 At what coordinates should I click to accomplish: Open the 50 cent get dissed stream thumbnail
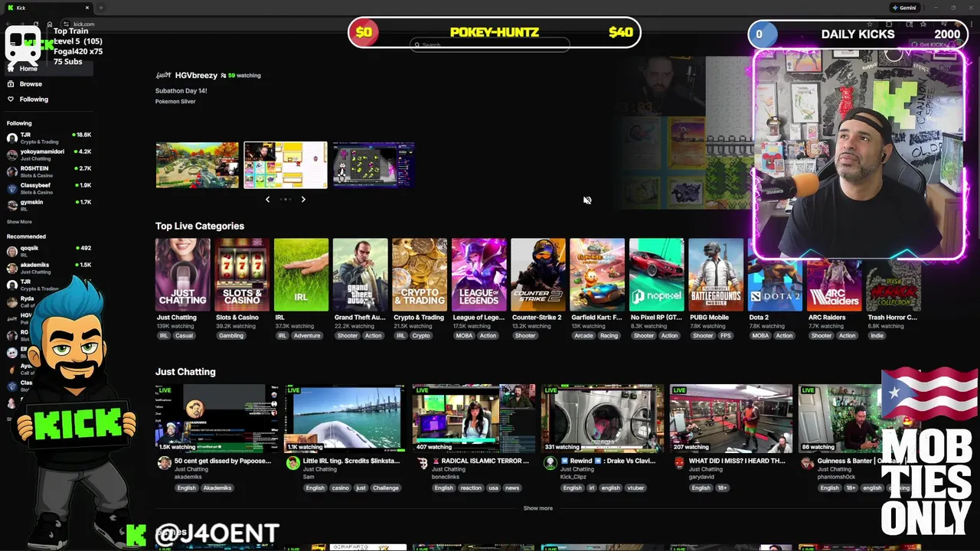tap(217, 418)
